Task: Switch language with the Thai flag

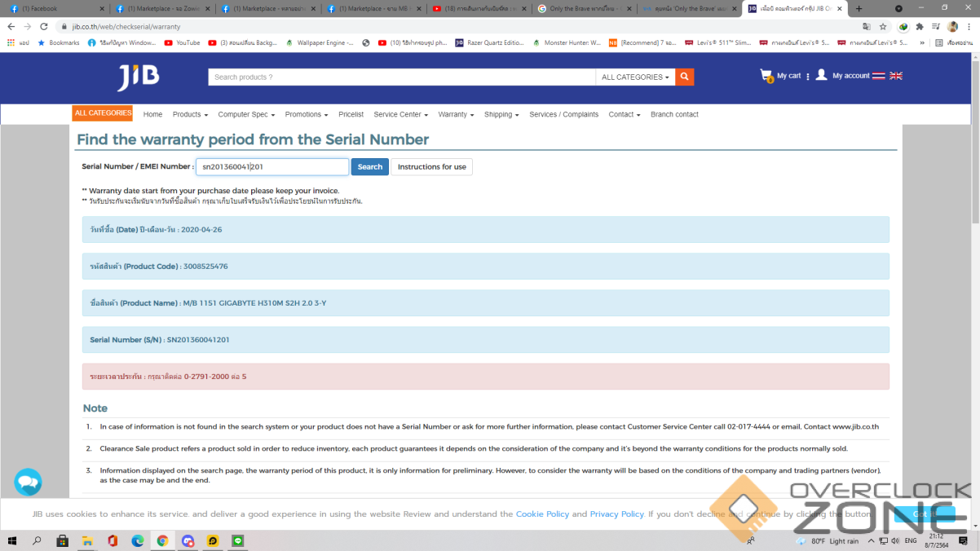Action: (x=878, y=76)
